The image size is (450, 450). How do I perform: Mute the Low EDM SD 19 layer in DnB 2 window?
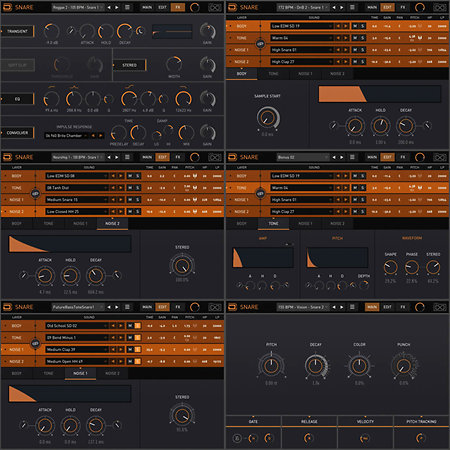pyautogui.click(x=355, y=26)
